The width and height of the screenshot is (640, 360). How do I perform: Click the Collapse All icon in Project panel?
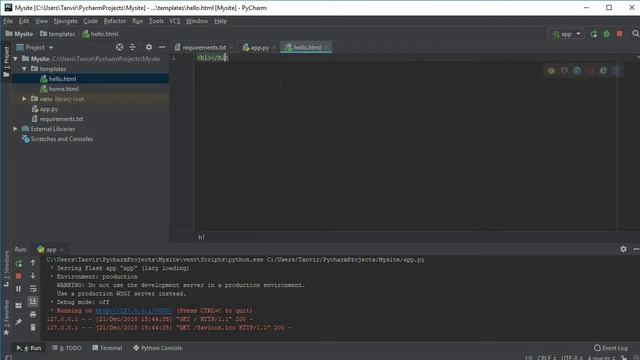point(132,47)
